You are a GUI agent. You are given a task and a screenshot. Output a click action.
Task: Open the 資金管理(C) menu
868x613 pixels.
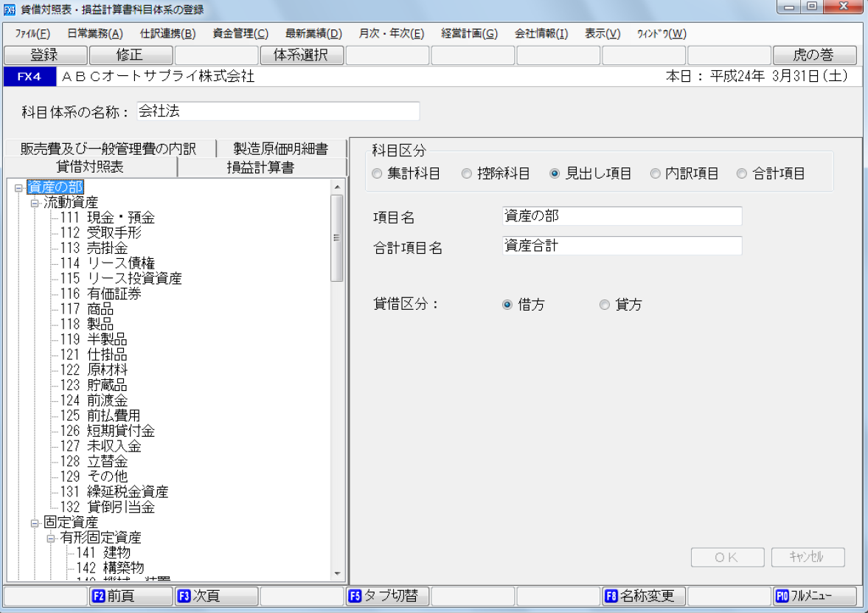click(240, 33)
